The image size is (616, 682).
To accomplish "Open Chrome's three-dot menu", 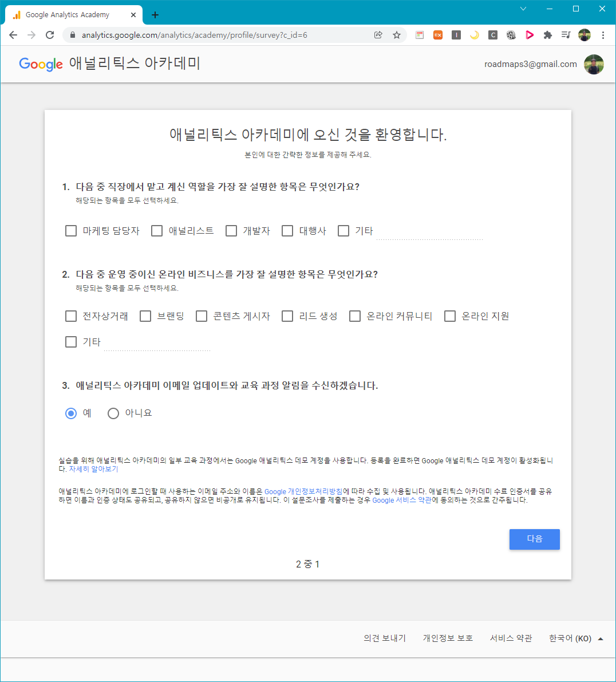I will pyautogui.click(x=603, y=36).
